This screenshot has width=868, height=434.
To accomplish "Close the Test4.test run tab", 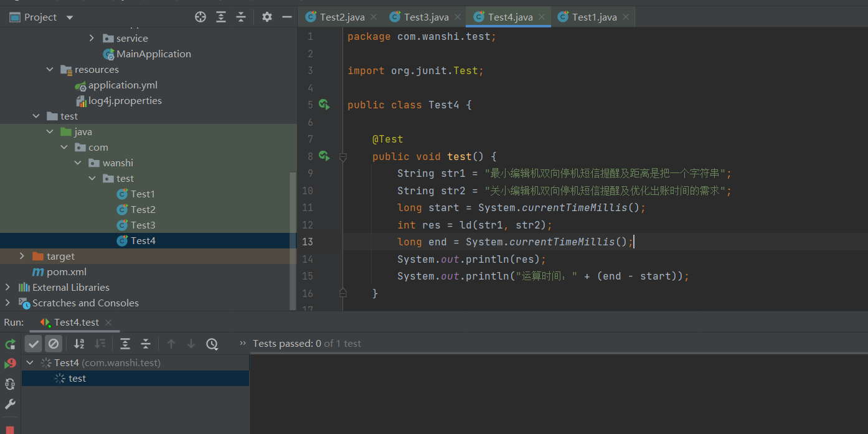I will [x=108, y=322].
